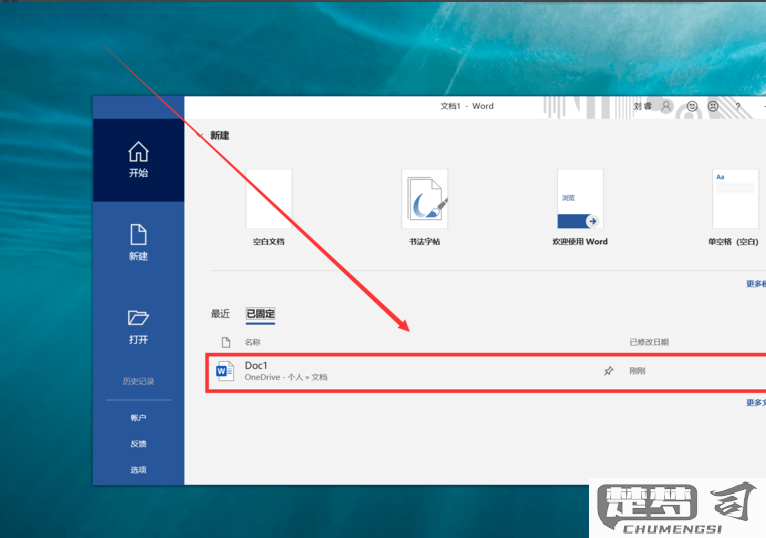Open the 欢迎使用 Word template
The image size is (766, 538).
pos(580,208)
